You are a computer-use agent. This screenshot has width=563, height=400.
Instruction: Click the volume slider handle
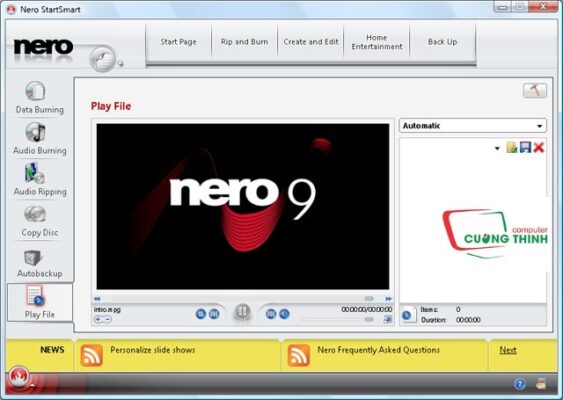click(369, 319)
